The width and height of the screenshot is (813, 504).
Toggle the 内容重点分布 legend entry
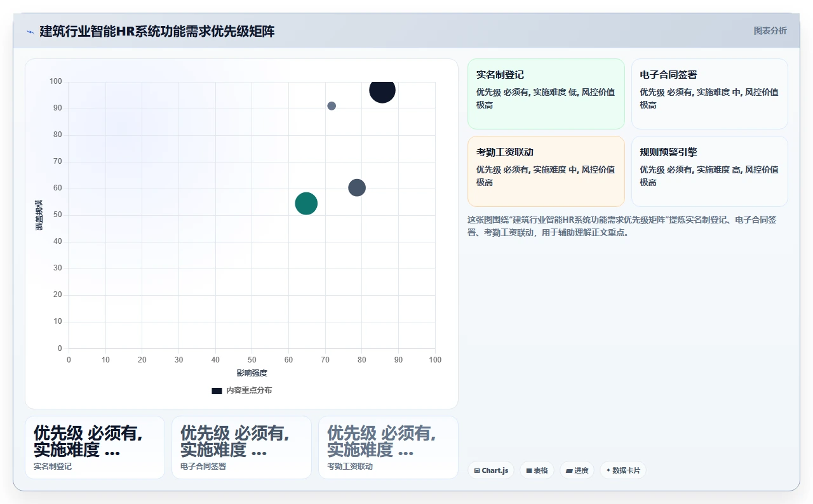241,390
